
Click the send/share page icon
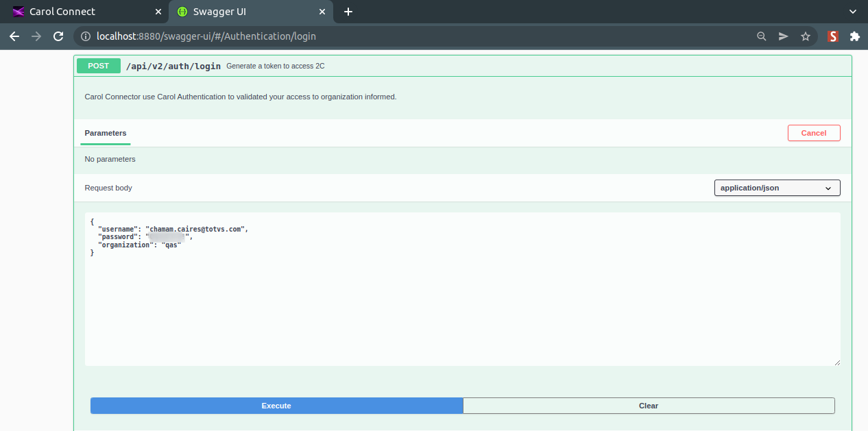tap(784, 36)
